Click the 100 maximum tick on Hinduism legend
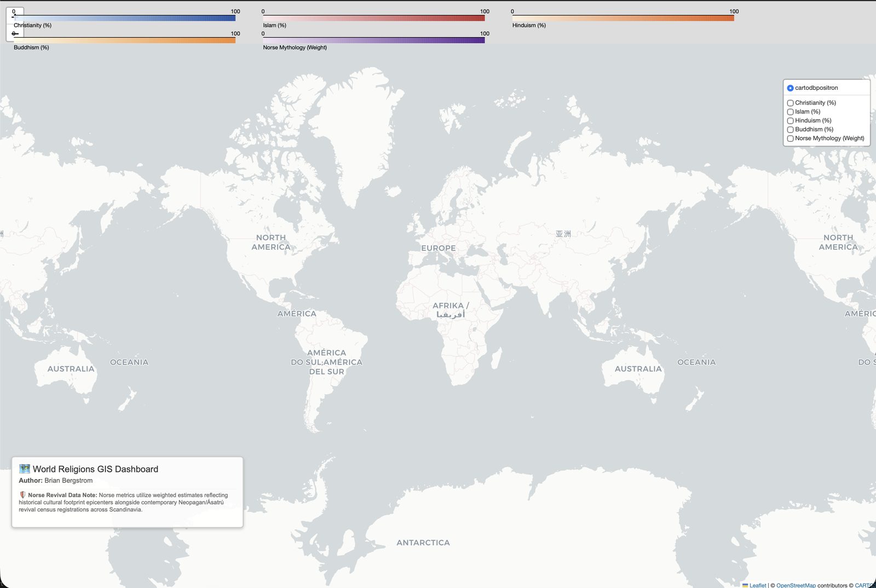Viewport: 876px width, 588px height. 734,11
